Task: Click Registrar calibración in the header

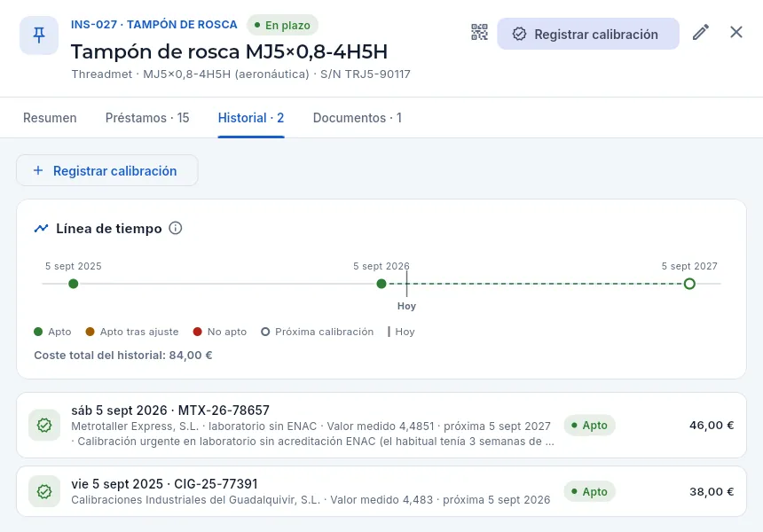Action: pos(588,34)
